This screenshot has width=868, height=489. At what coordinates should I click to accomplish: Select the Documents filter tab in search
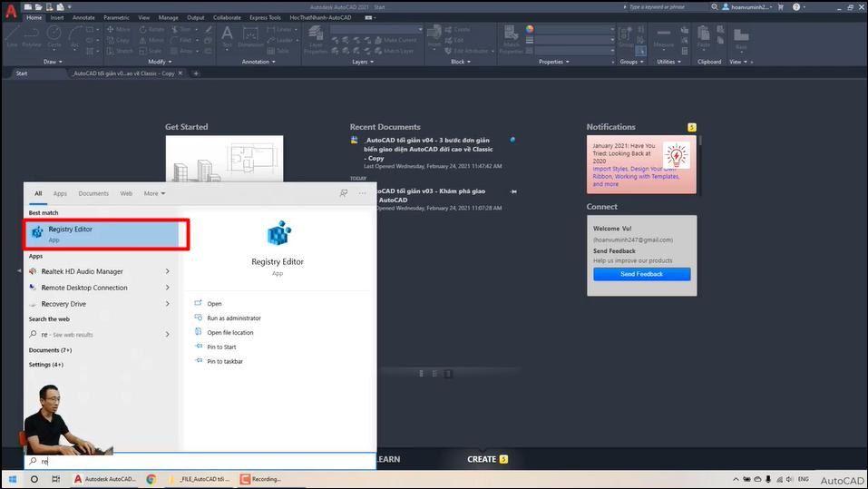coord(93,193)
